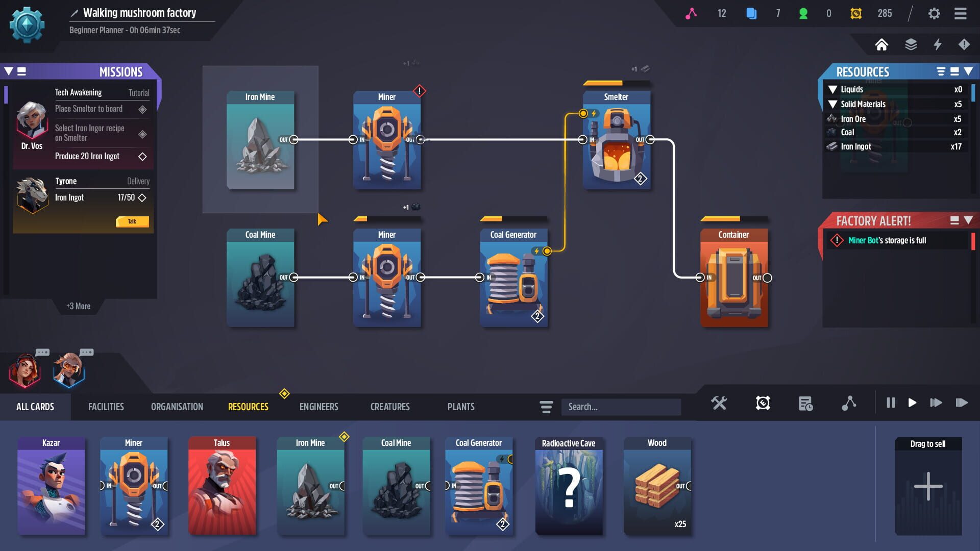Pause the simulation with the pause button

click(891, 403)
